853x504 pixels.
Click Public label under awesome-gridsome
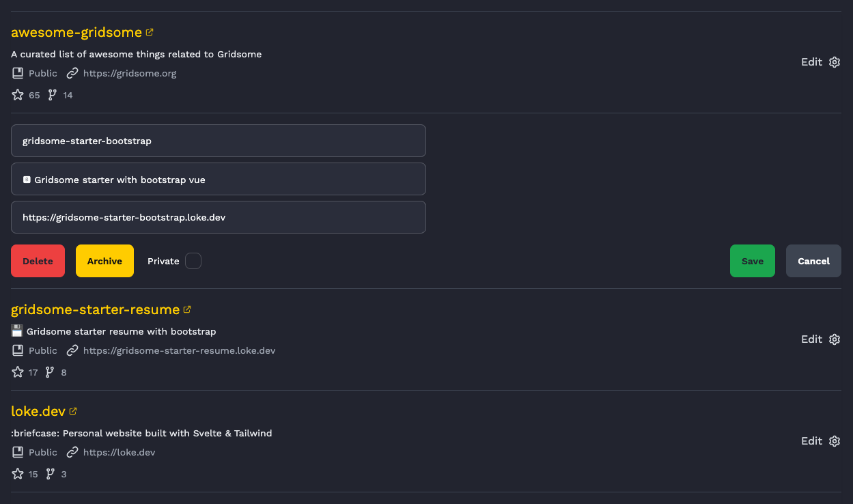click(43, 73)
